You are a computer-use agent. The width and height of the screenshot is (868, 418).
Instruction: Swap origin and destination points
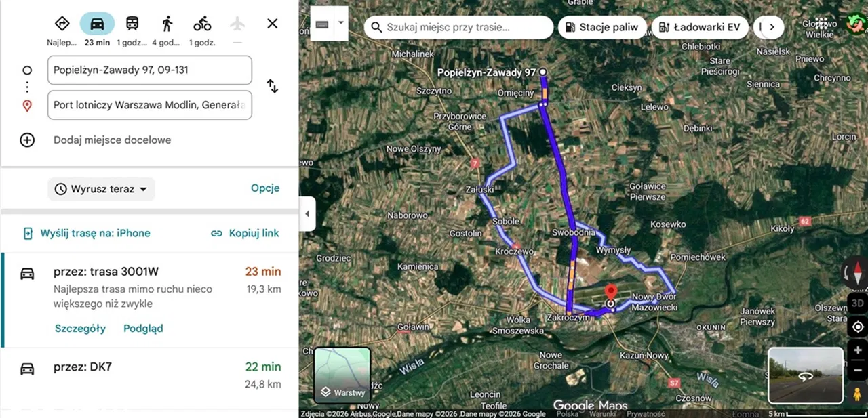point(272,87)
